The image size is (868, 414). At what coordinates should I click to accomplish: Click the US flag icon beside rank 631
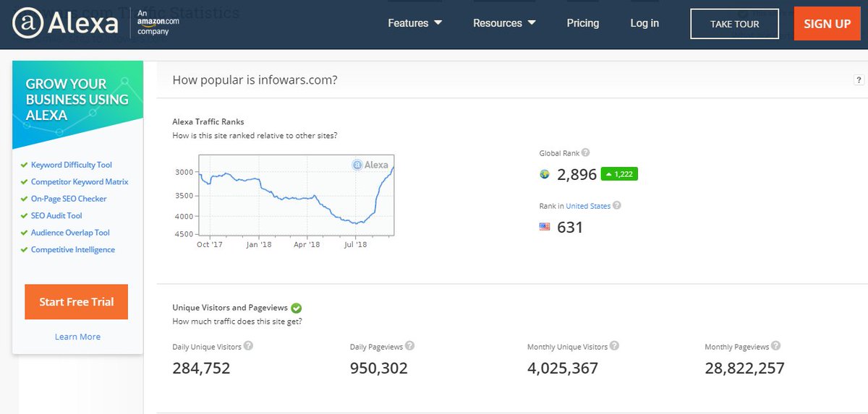click(545, 227)
